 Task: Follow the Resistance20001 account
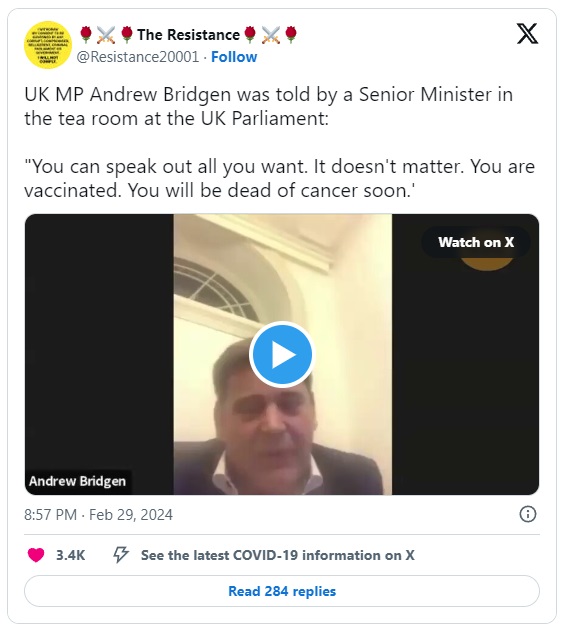tap(234, 57)
